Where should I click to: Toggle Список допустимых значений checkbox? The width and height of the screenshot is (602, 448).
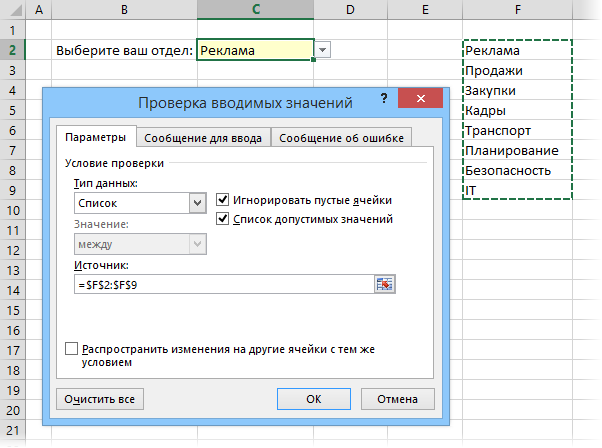(223, 218)
